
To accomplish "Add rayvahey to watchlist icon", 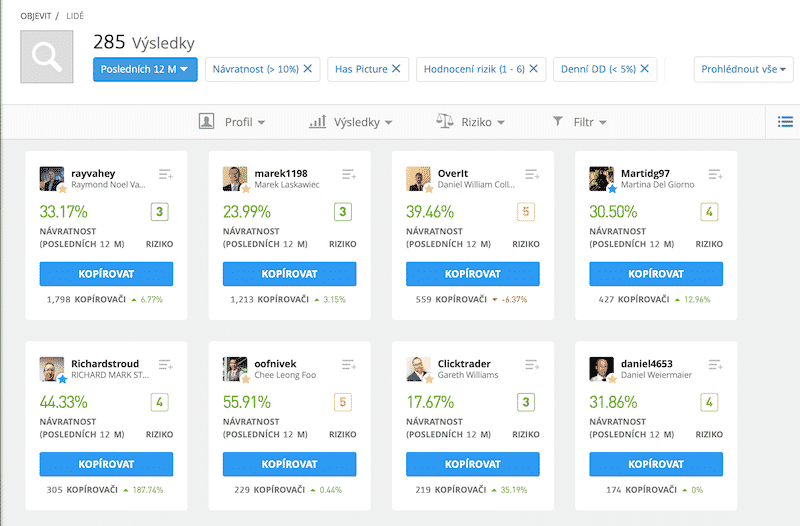I will [166, 175].
